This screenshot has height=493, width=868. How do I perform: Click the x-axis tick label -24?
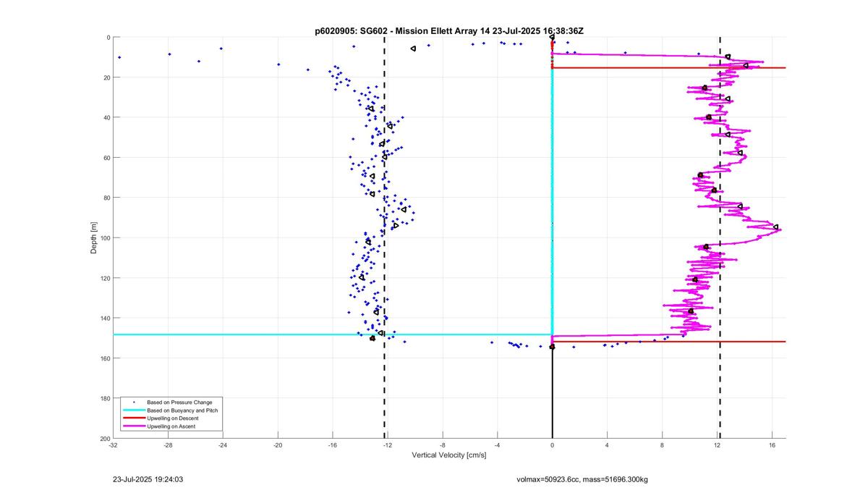(223, 445)
